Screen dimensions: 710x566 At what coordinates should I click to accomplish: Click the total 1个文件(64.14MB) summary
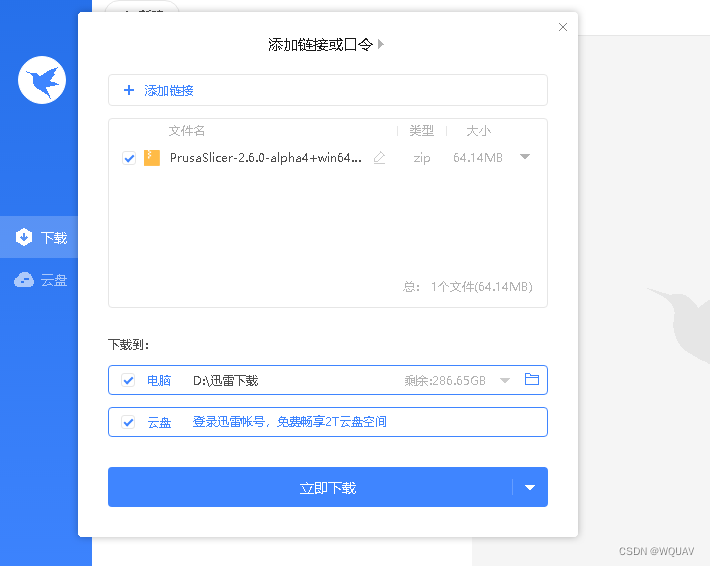pyautogui.click(x=467, y=287)
